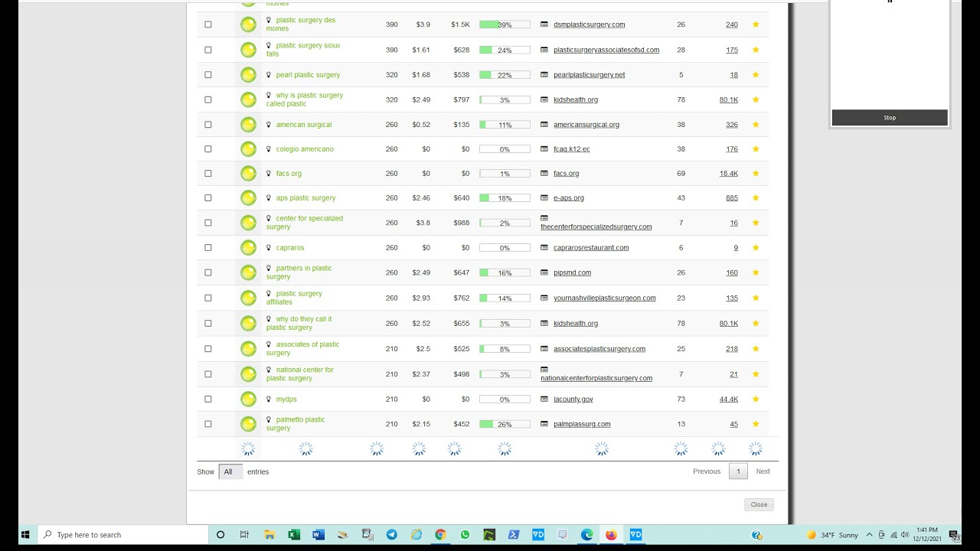Image resolution: width=980 pixels, height=551 pixels.
Task: Star the aps plastic surgery keyword
Action: point(756,198)
